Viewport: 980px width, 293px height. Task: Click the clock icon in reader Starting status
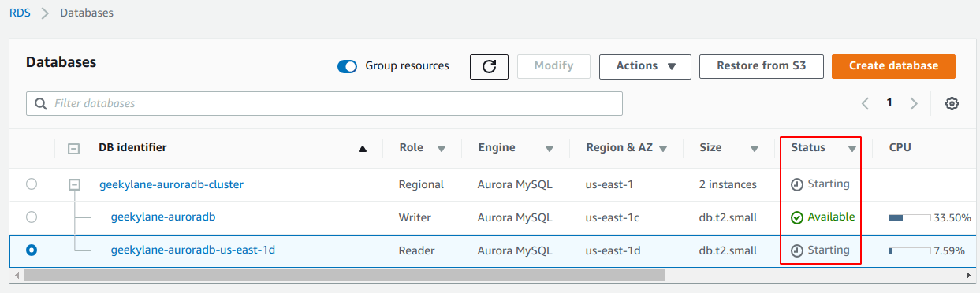pyautogui.click(x=797, y=250)
